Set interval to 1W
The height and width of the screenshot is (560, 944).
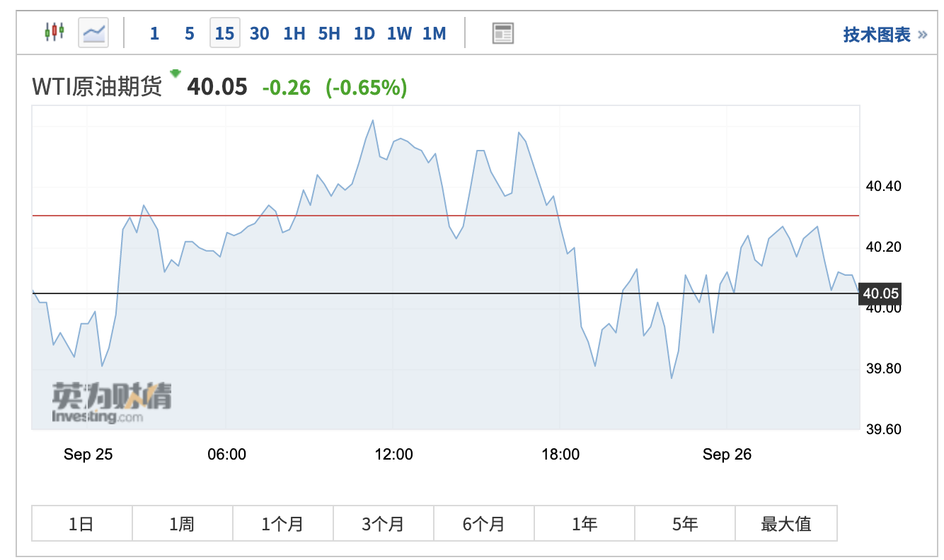(399, 33)
